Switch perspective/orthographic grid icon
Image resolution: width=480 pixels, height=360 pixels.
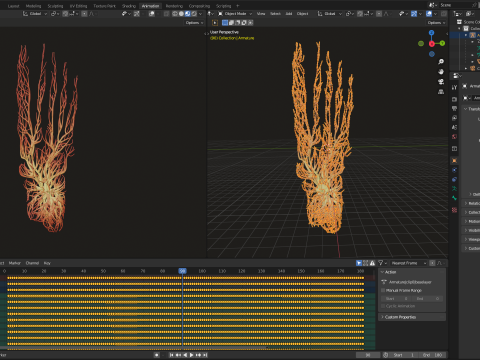click(x=441, y=92)
